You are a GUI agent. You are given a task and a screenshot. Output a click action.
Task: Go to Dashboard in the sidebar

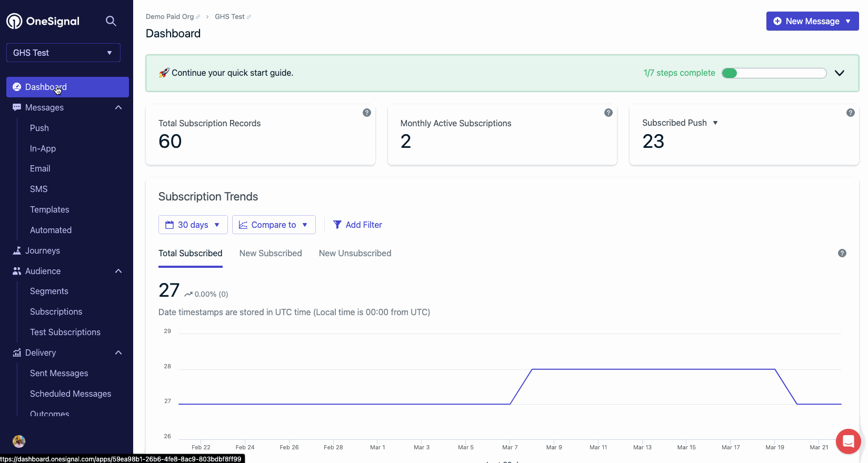coord(67,87)
